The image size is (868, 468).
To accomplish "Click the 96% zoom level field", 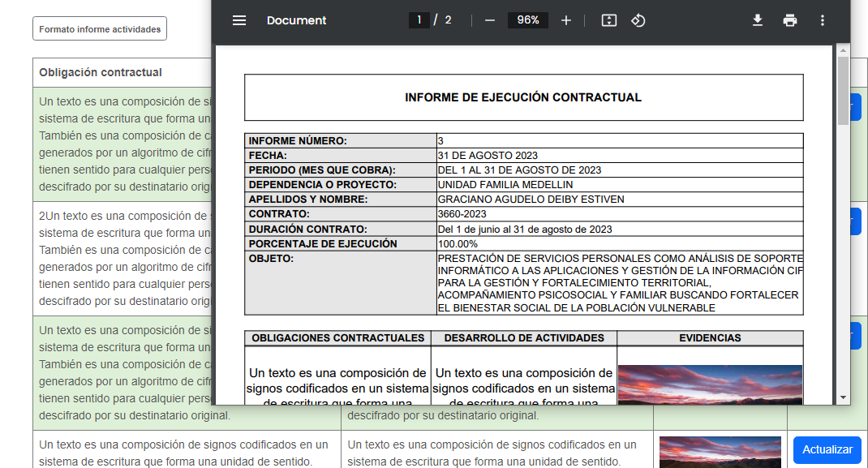I will (x=527, y=20).
